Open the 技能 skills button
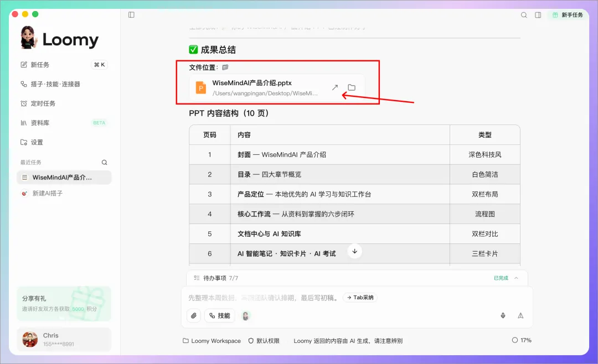 point(220,315)
